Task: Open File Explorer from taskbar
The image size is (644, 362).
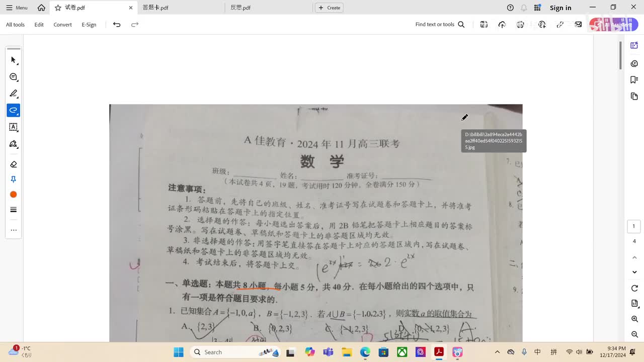Action: pos(346,352)
